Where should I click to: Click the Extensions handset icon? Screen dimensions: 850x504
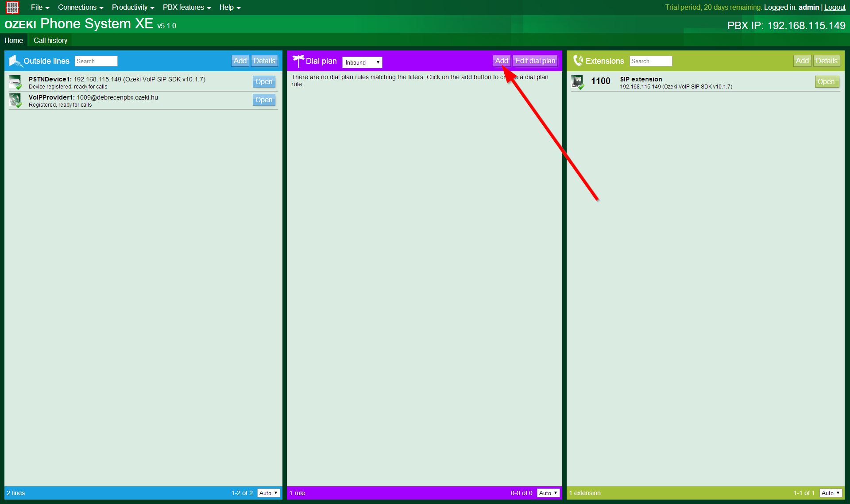578,60
